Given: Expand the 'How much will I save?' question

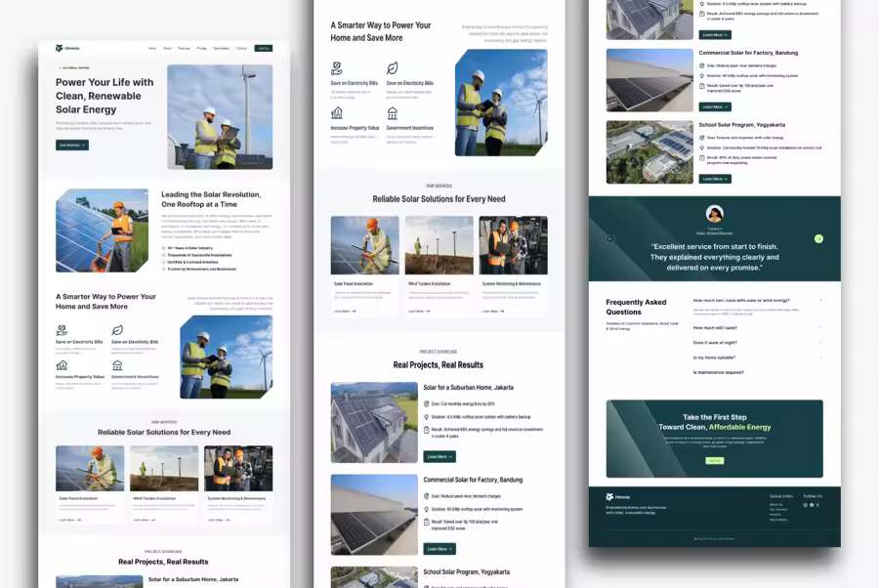Looking at the screenshot, I should point(757,328).
